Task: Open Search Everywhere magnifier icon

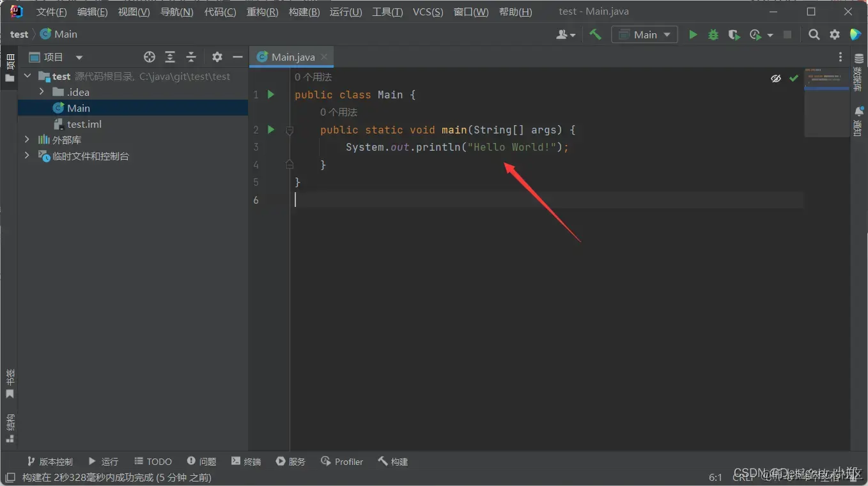Action: click(x=814, y=34)
